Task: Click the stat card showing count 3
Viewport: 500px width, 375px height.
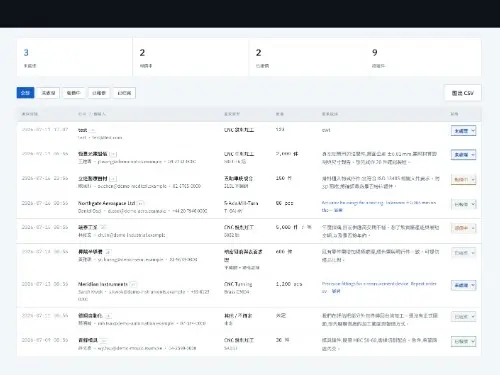Action: coord(75,57)
